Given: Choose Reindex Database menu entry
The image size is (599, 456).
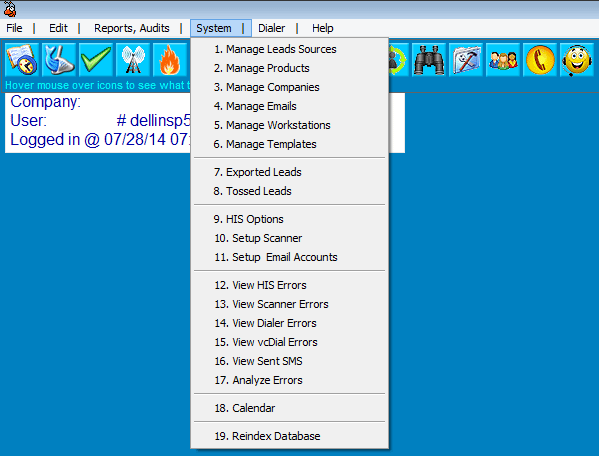Looking at the screenshot, I should 290,436.
